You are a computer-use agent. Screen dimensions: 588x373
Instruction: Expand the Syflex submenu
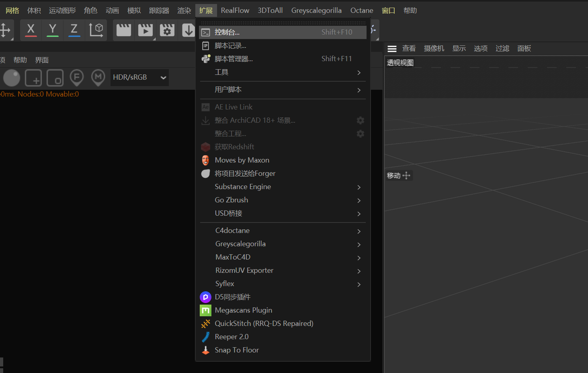coord(283,284)
